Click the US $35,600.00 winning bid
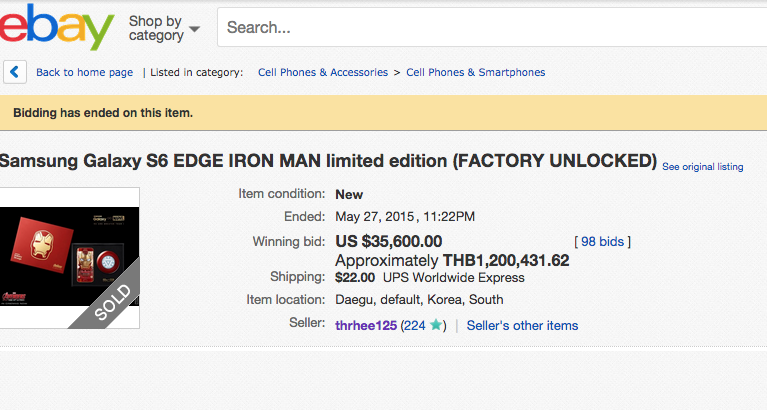767x410 pixels. point(388,241)
